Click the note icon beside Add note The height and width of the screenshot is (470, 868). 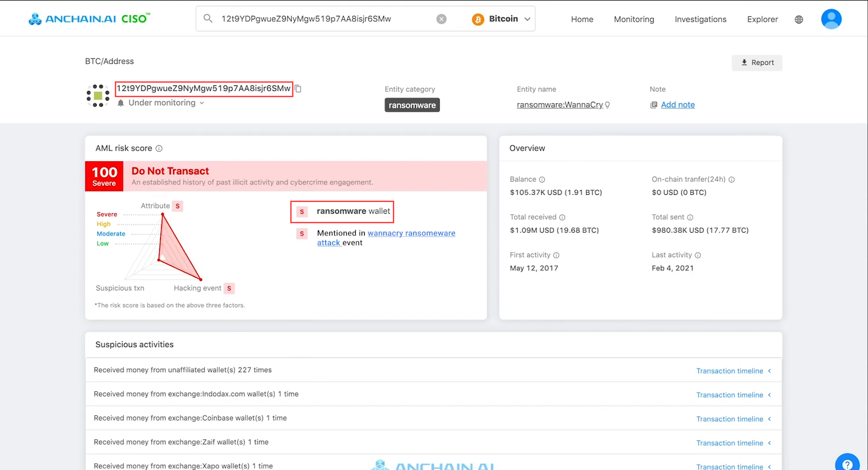(x=654, y=105)
